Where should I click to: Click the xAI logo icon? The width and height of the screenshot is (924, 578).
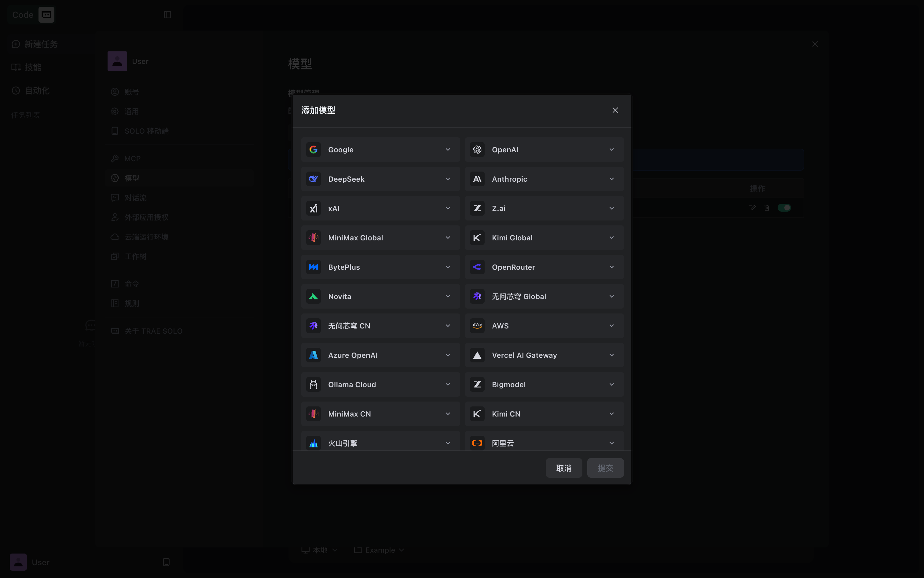coord(313,208)
